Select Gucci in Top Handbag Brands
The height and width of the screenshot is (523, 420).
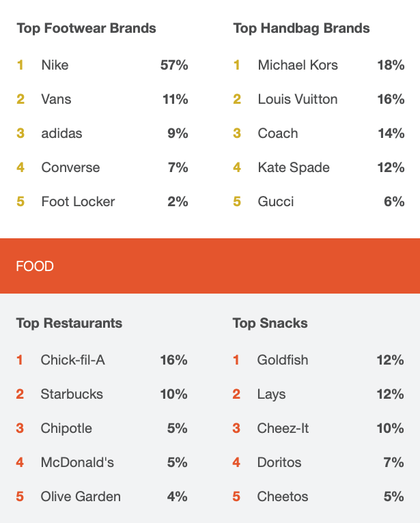click(276, 202)
